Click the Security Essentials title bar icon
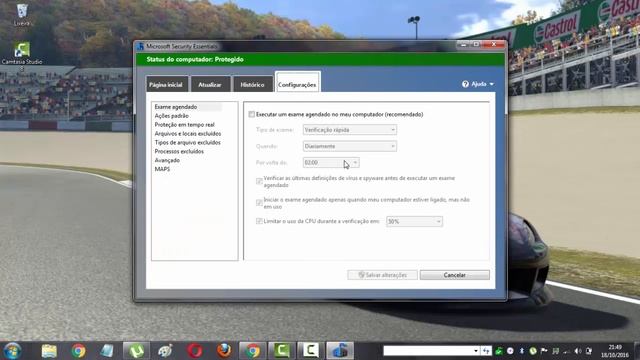This screenshot has width=640, height=360. (x=140, y=46)
